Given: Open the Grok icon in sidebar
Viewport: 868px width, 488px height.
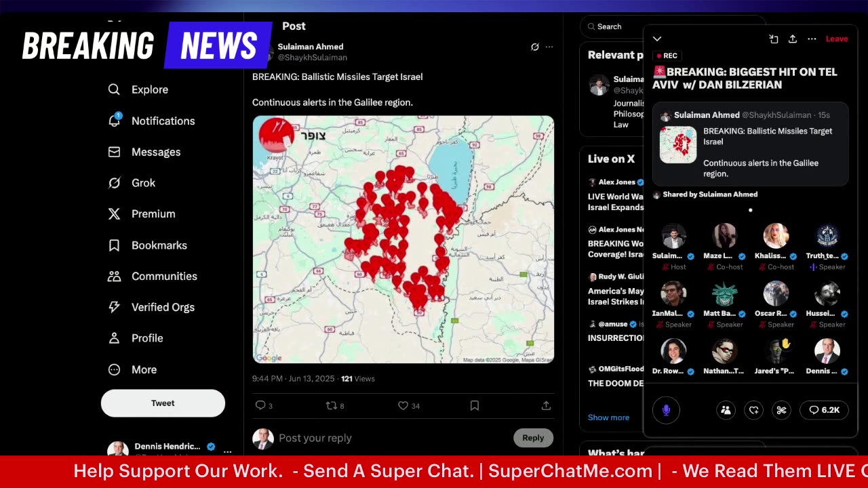Looking at the screenshot, I should (x=114, y=183).
